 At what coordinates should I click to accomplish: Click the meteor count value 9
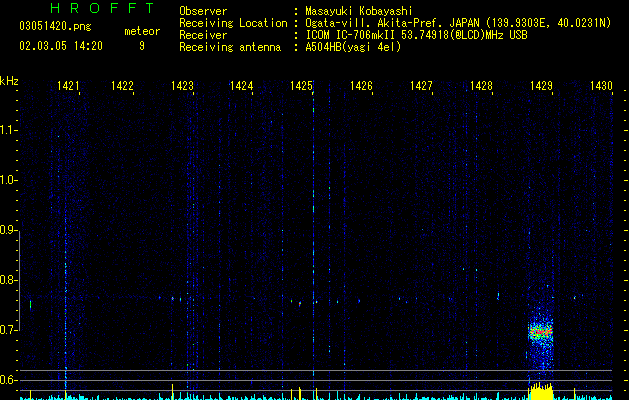click(x=142, y=46)
